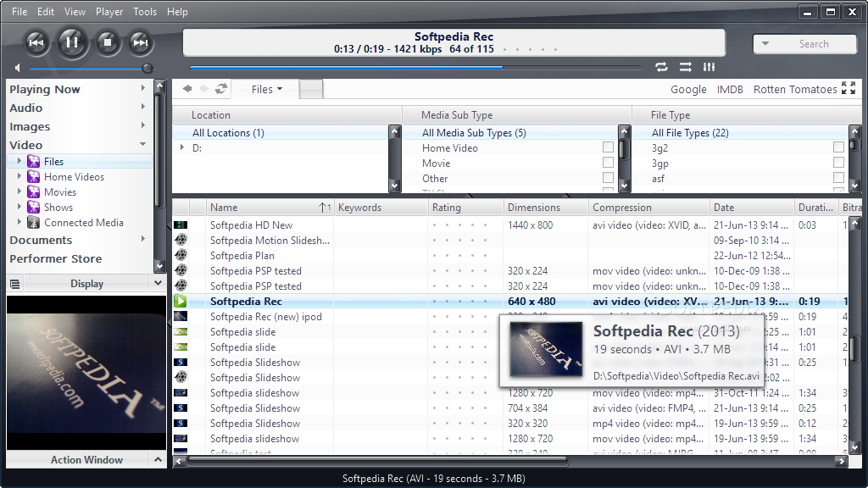The width and height of the screenshot is (868, 488).
Task: Check the asf file type checkbox
Action: (x=838, y=178)
